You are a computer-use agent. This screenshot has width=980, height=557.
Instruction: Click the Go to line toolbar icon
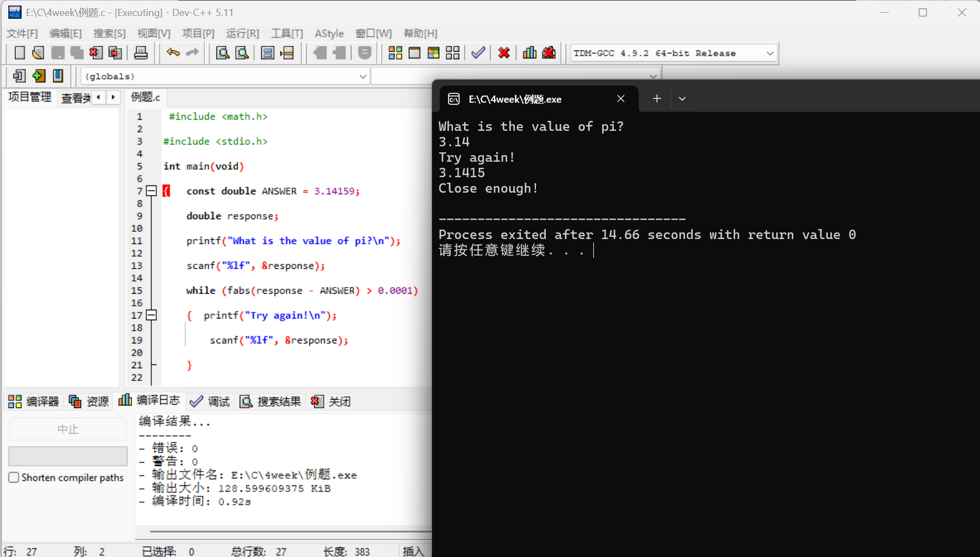click(x=287, y=53)
